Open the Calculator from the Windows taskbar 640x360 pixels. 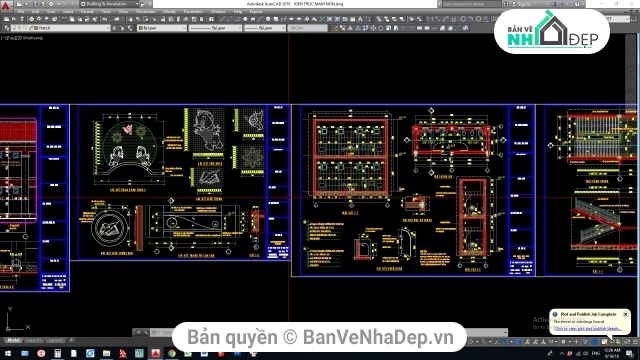coord(57,353)
